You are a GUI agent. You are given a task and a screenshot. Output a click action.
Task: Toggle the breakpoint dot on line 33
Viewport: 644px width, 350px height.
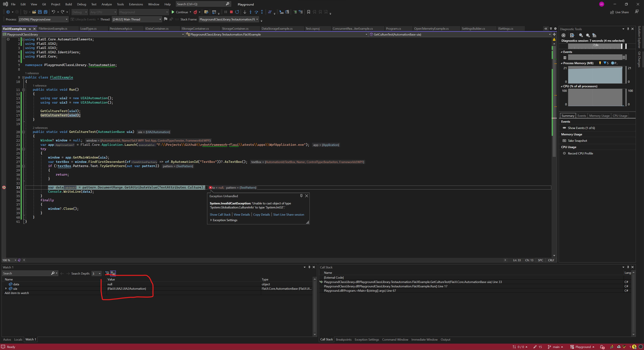(x=4, y=187)
